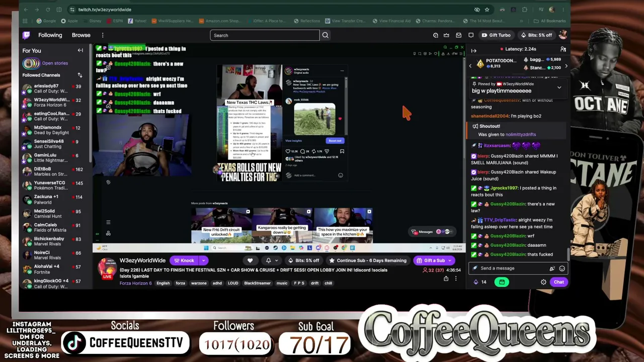644x362 pixels.
Task: Open more stream options menu
Action: [x=456, y=279]
